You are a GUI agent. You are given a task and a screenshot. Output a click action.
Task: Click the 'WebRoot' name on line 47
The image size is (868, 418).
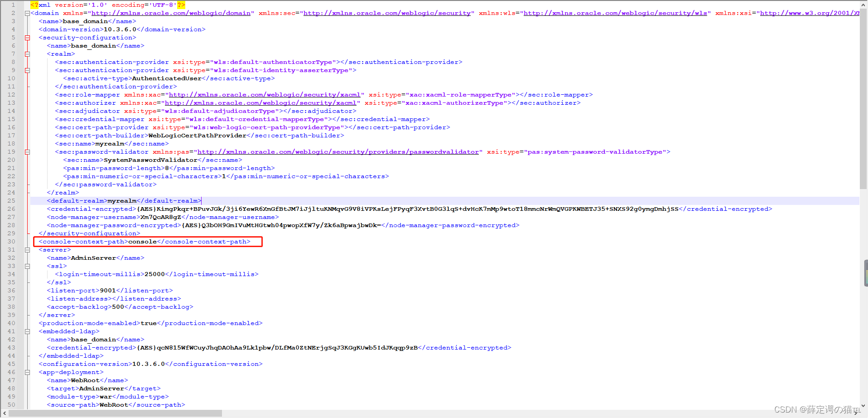(85, 380)
